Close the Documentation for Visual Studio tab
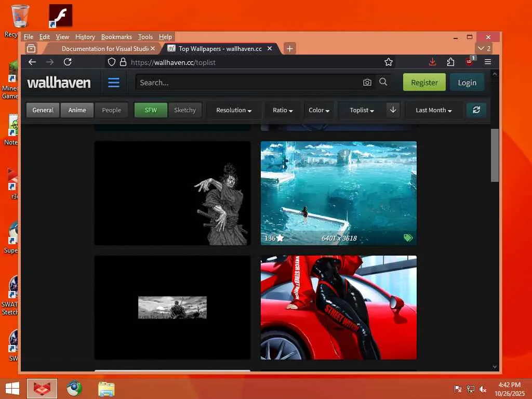 pyautogui.click(x=153, y=48)
